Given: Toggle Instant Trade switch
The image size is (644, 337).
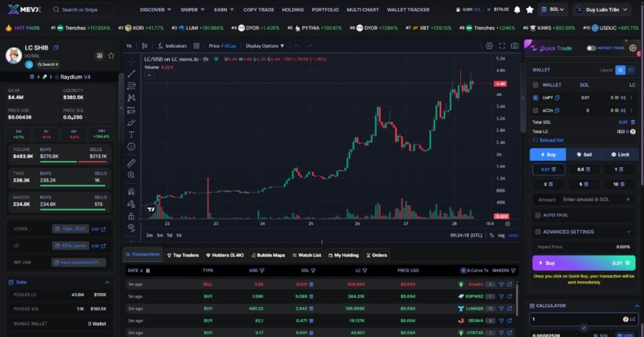Looking at the screenshot, I should 591,48.
